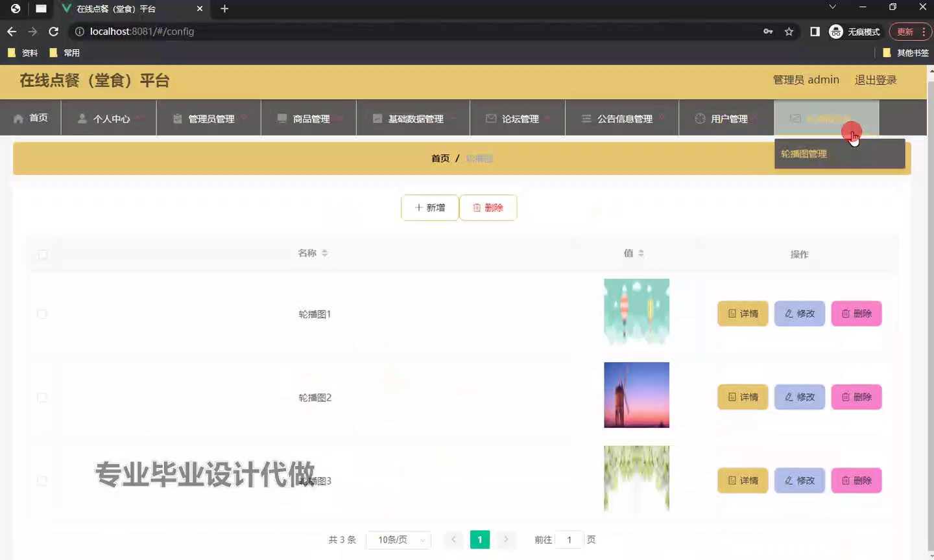View site information icon next to localhost

[79, 31]
